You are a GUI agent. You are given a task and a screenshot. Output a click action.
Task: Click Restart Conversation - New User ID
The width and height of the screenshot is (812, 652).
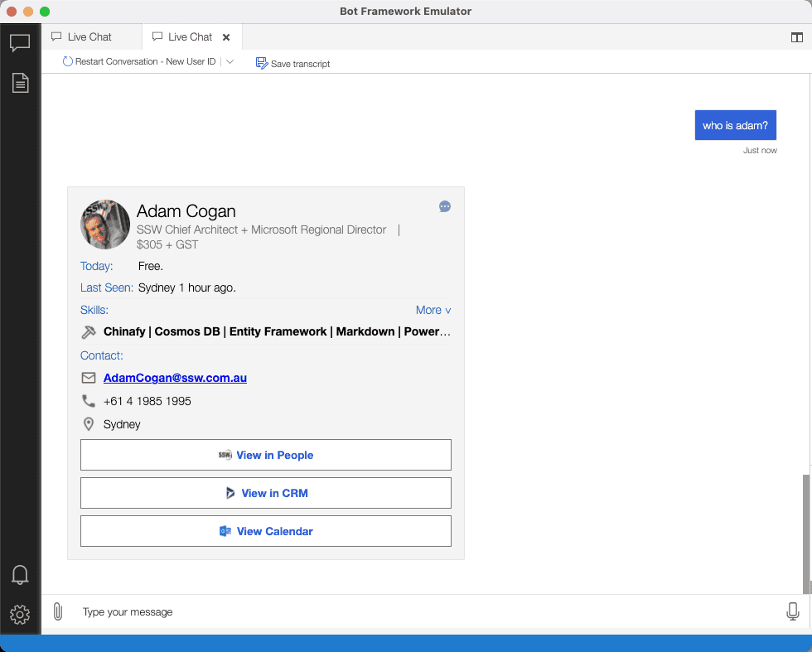[x=139, y=62]
